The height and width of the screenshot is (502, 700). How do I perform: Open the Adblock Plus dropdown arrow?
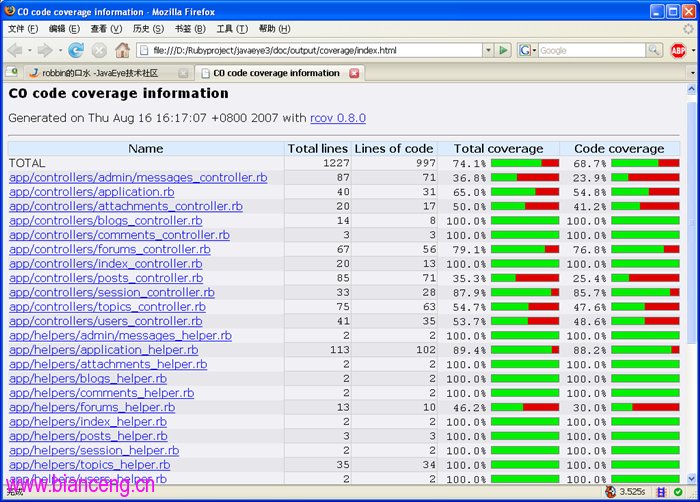point(692,50)
